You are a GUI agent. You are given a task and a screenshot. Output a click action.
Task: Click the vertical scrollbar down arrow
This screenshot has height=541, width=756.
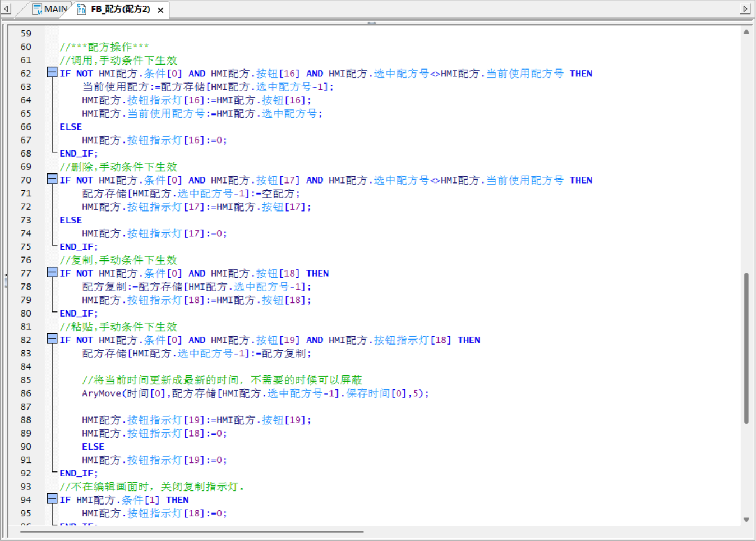tap(746, 520)
